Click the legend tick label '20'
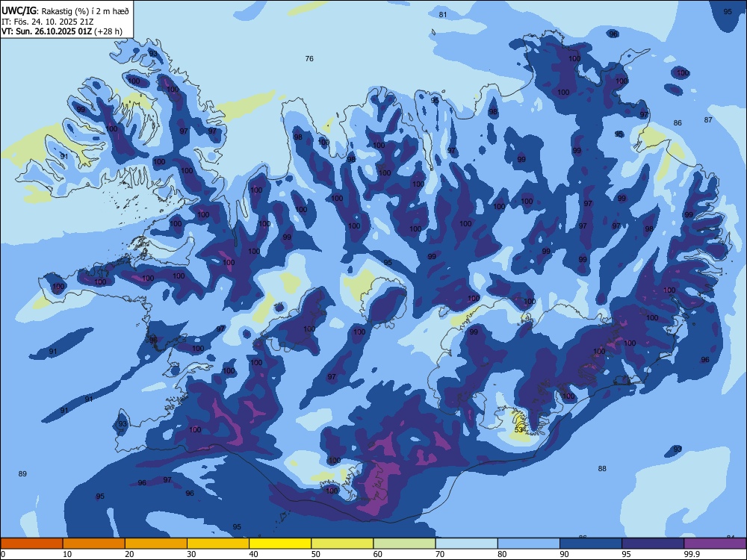 tap(129, 554)
